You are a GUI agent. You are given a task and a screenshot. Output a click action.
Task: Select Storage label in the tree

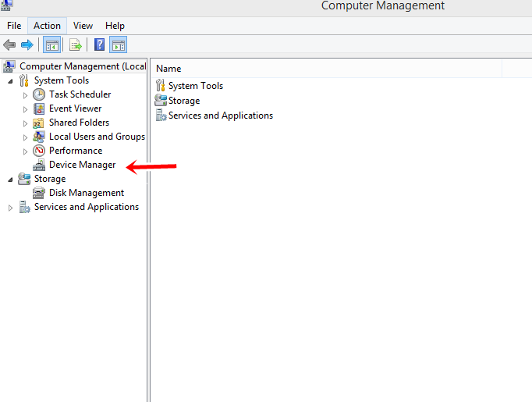click(50, 179)
